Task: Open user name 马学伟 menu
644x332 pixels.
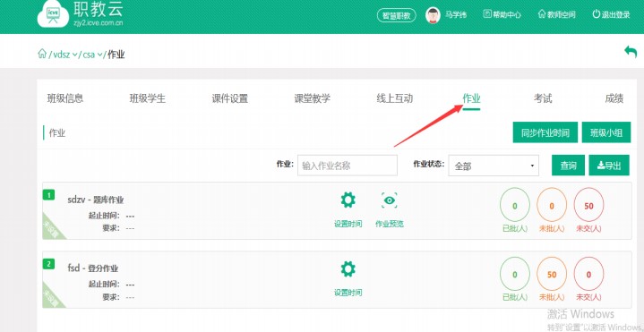Action: pyautogui.click(x=456, y=15)
